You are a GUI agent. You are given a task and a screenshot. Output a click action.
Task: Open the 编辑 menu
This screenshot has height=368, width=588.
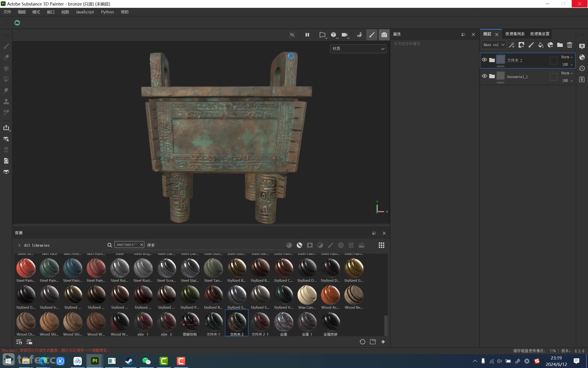point(22,12)
